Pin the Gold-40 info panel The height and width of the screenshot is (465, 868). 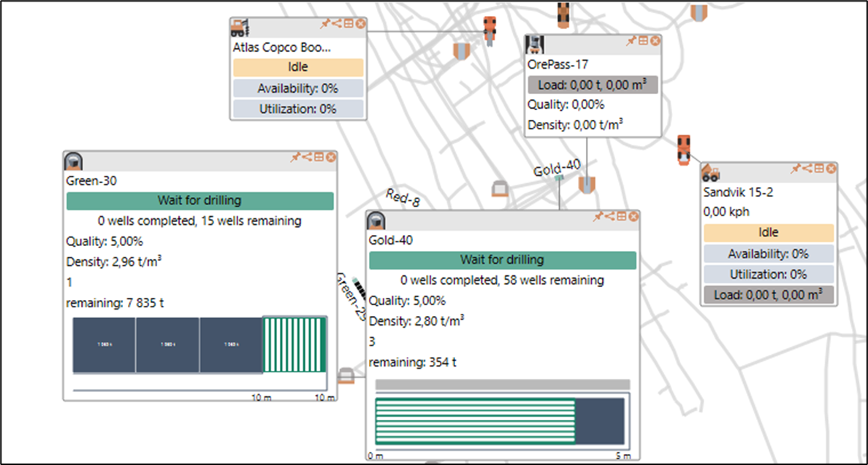(x=598, y=216)
